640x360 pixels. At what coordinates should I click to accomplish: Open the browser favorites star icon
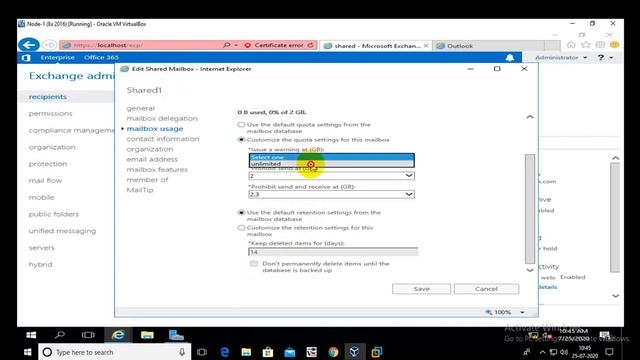pyautogui.click(x=586, y=44)
